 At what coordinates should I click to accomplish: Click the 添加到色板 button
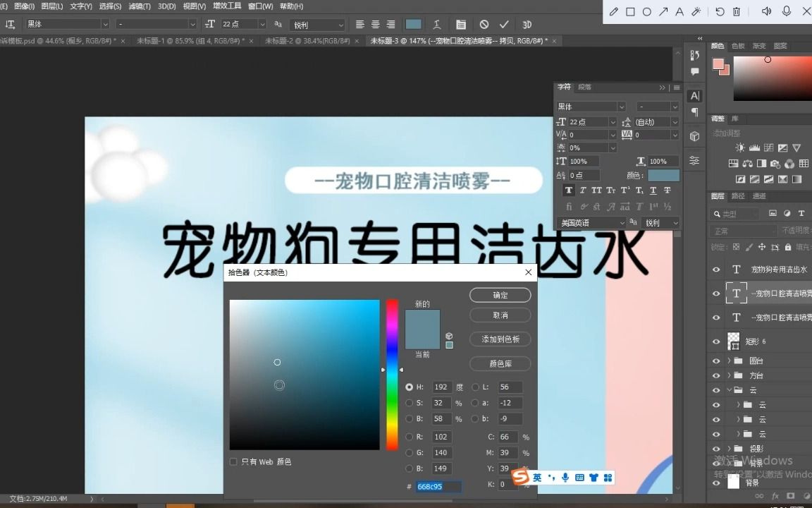pos(500,339)
